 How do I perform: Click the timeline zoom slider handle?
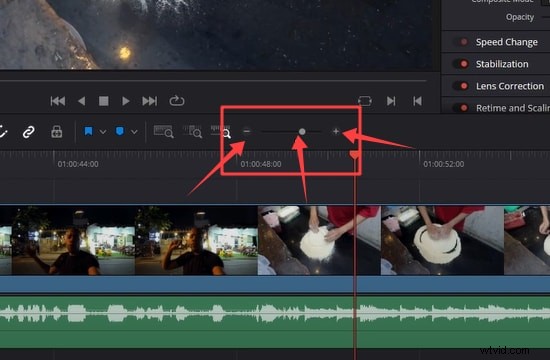tap(302, 132)
